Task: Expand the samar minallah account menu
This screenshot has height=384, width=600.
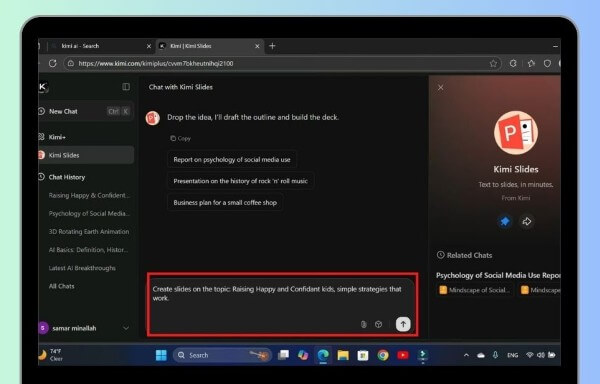Action: tap(126, 328)
